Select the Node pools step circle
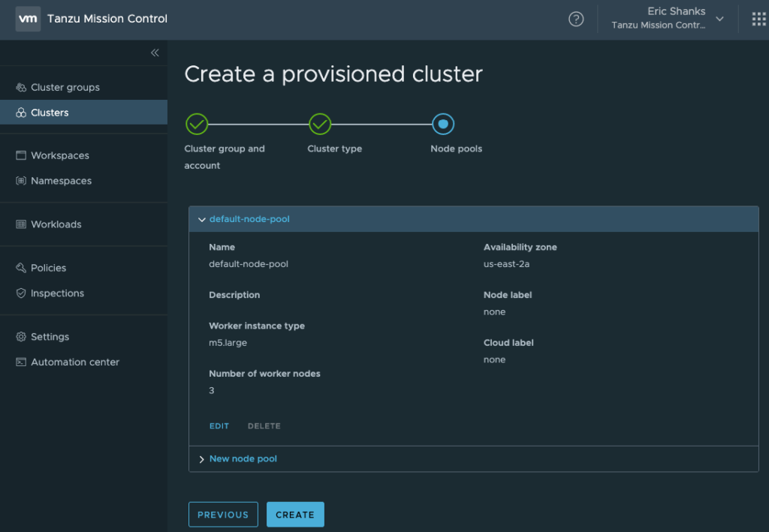Viewport: 769px width, 532px height. pos(443,124)
